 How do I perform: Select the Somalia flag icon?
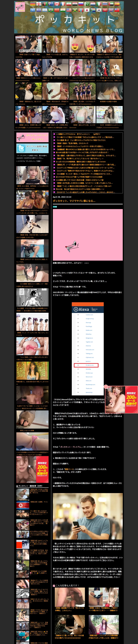coord(33,10)
